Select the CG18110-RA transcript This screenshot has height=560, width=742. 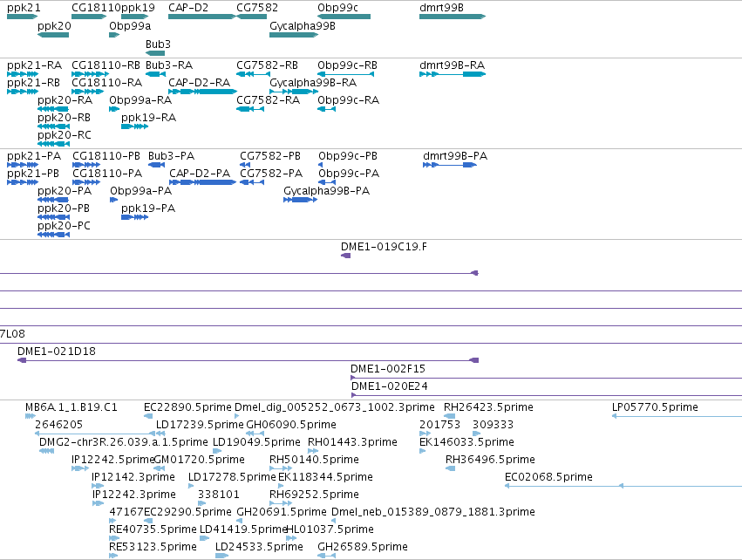click(87, 92)
